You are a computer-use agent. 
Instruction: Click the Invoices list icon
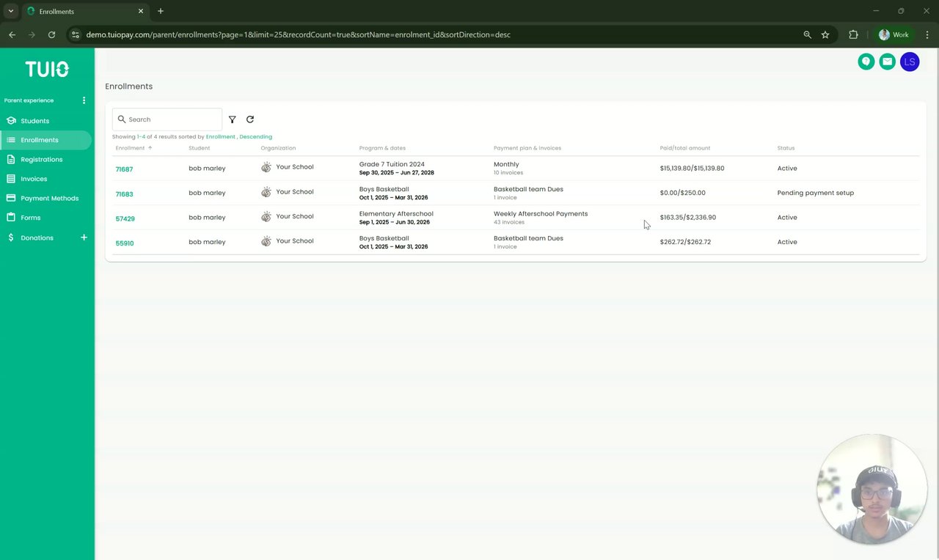pyautogui.click(x=11, y=179)
